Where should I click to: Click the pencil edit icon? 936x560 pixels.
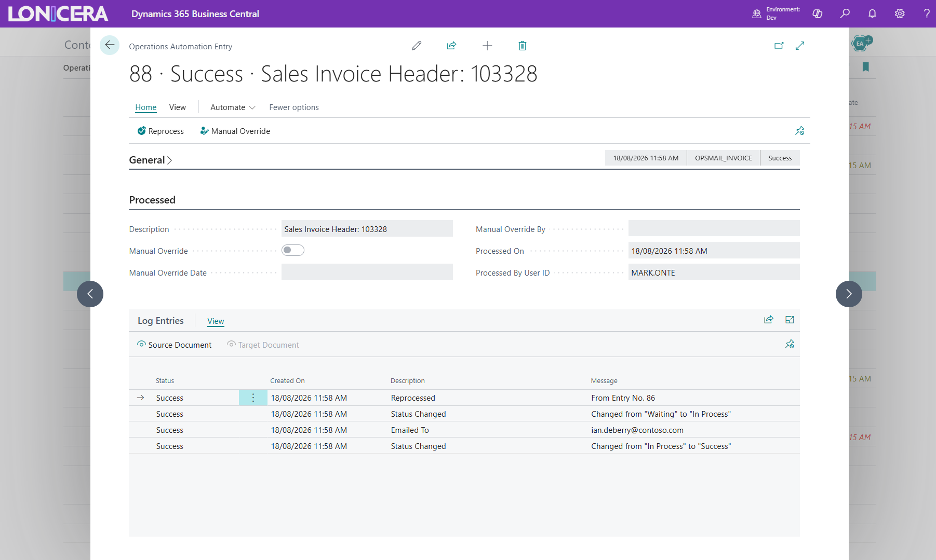pyautogui.click(x=417, y=46)
